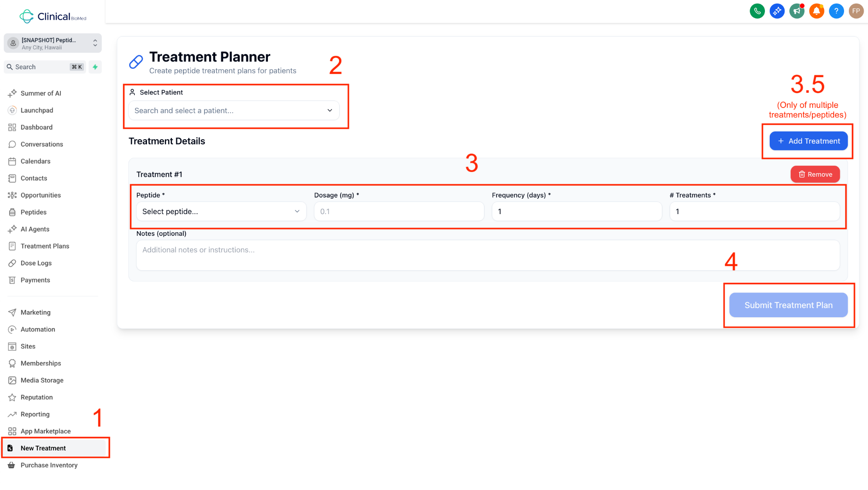
Task: Click the Notes optional text area
Action: pyautogui.click(x=487, y=255)
